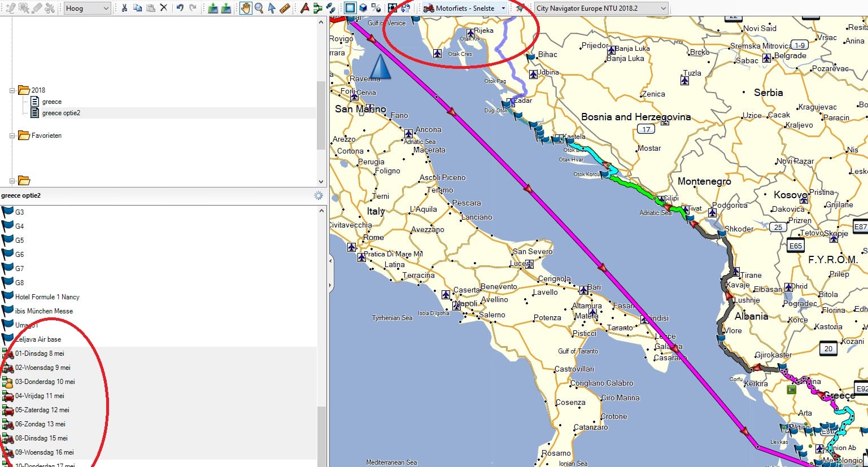This screenshot has width=868, height=467.
Task: Create a new waypoint with flag tool
Action: click(304, 8)
